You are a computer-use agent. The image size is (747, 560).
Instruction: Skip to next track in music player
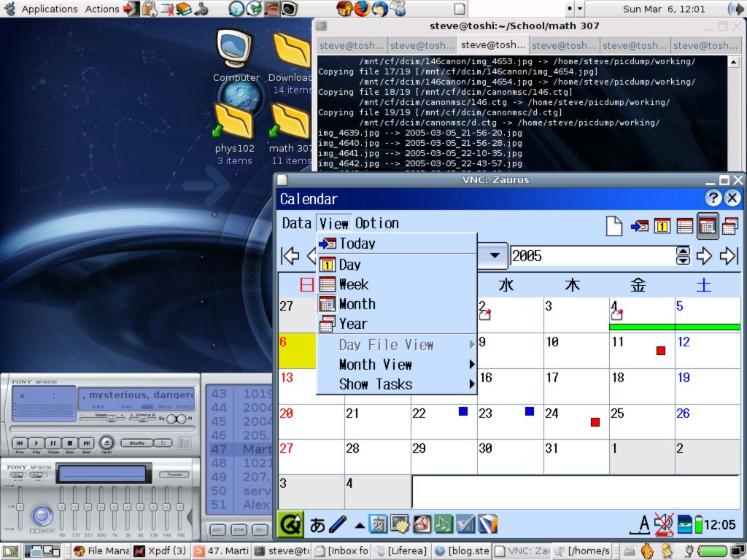(x=86, y=443)
